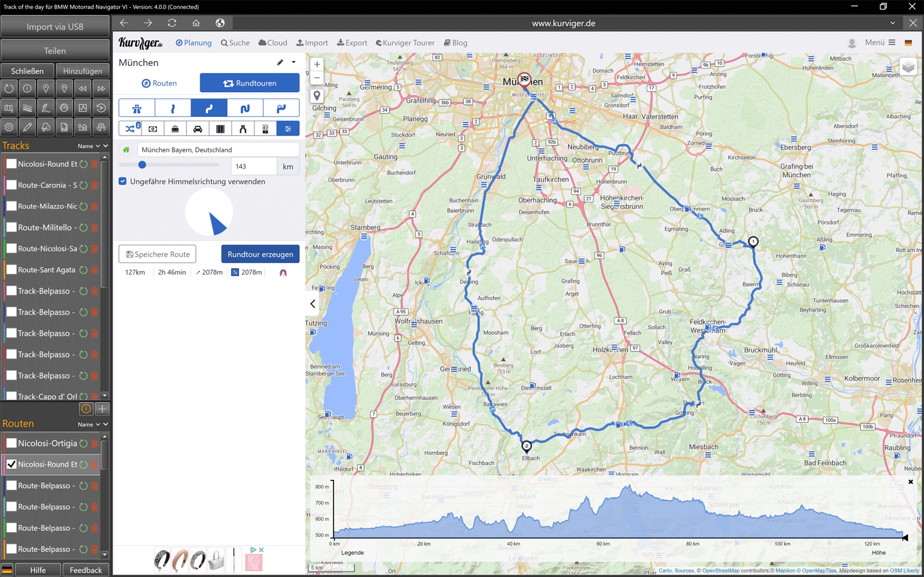Zoom into the map with the plus button
This screenshot has width=924, height=577.
click(x=317, y=65)
